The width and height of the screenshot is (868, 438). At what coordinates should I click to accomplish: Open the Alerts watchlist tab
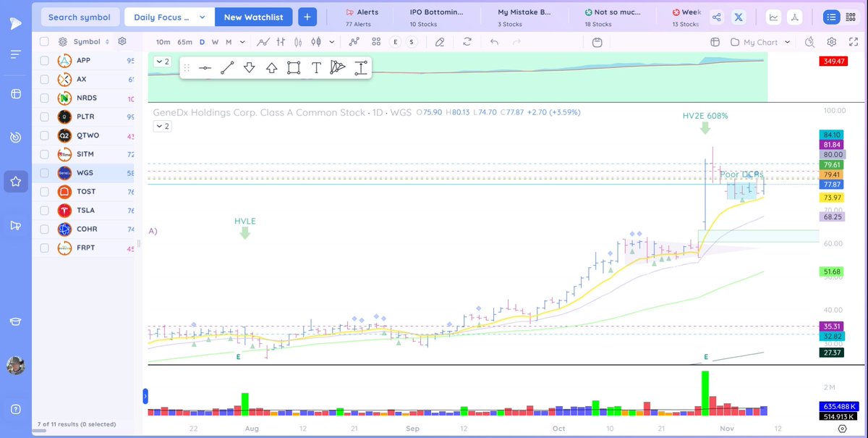362,17
